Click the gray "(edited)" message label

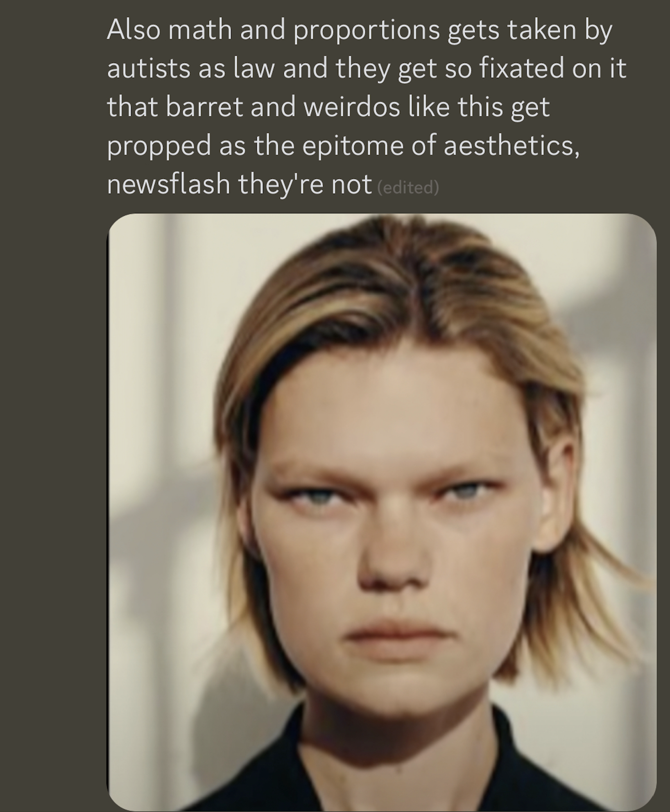407,188
